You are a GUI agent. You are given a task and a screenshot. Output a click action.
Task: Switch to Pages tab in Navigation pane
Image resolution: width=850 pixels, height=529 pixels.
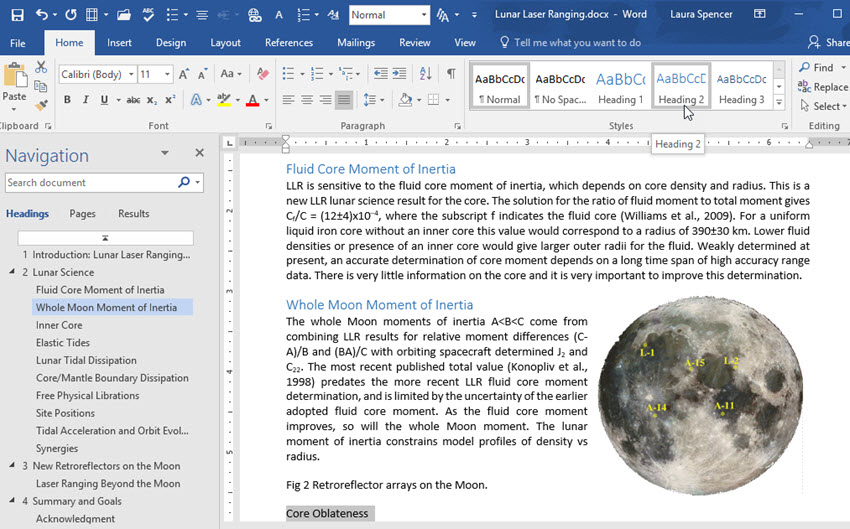(x=83, y=213)
